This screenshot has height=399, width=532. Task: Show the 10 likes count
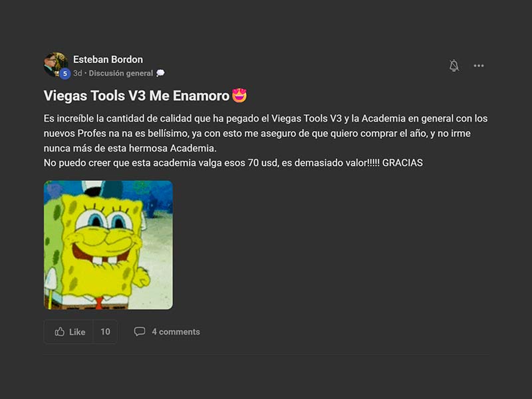click(105, 332)
